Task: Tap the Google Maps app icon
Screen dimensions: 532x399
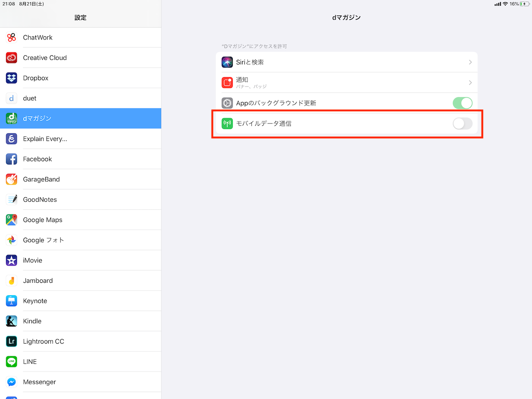Action: click(x=12, y=220)
